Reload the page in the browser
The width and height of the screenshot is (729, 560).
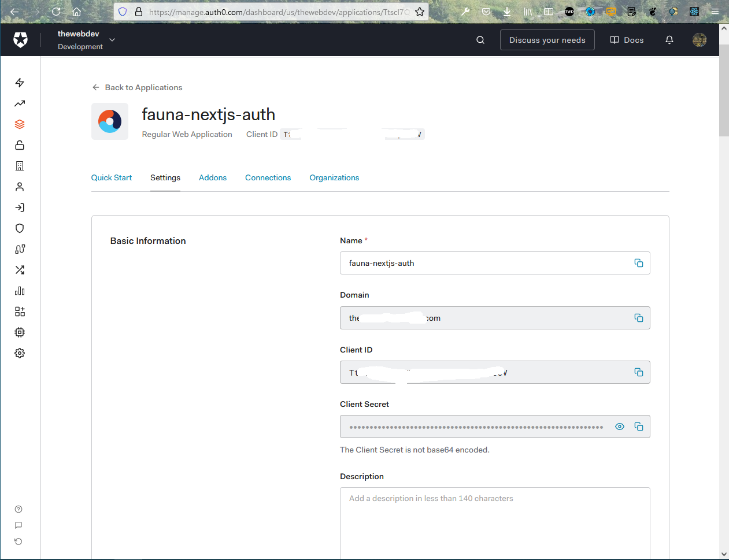pyautogui.click(x=56, y=12)
